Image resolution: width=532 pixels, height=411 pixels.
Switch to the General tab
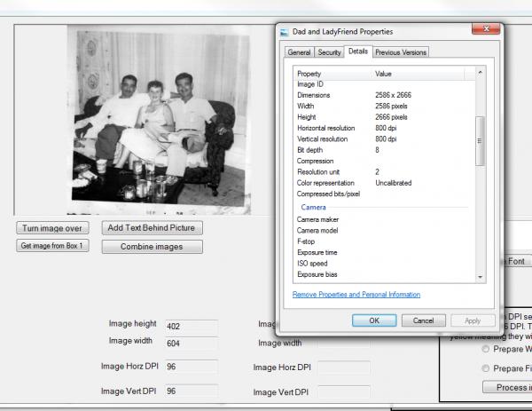coord(299,52)
